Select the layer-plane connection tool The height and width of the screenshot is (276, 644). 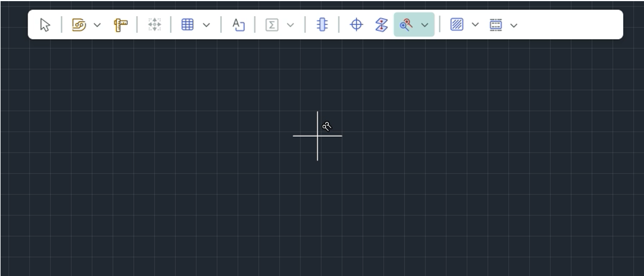click(x=381, y=25)
